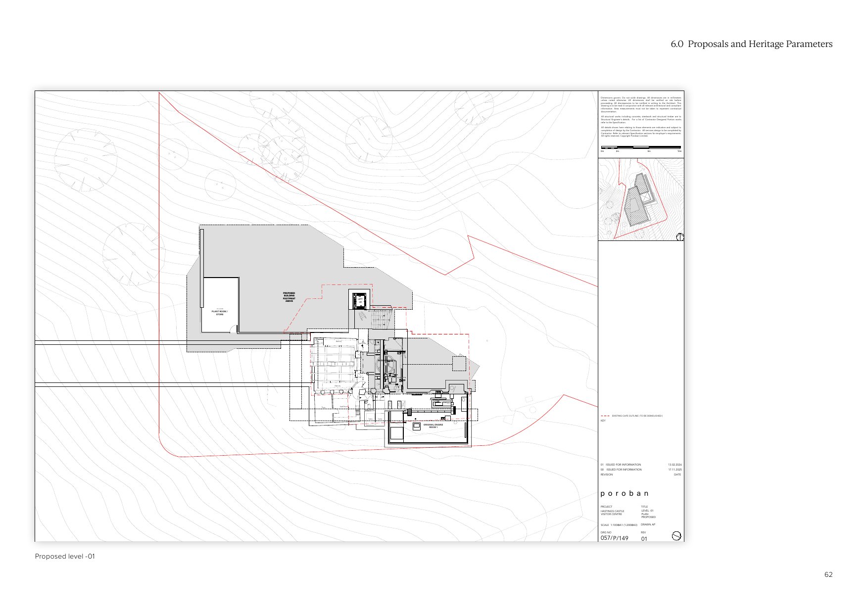
Task: Click the staircase symbol below the lift
Action: click(381, 318)
